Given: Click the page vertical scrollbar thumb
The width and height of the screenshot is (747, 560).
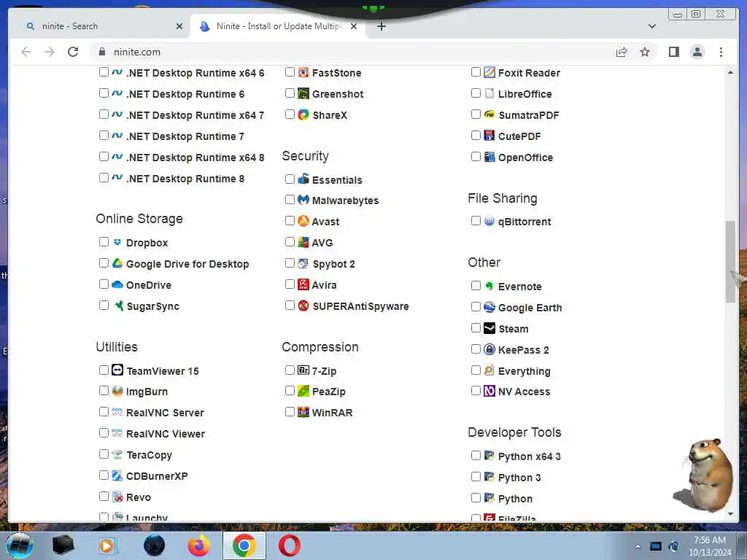Looking at the screenshot, I should (730, 261).
